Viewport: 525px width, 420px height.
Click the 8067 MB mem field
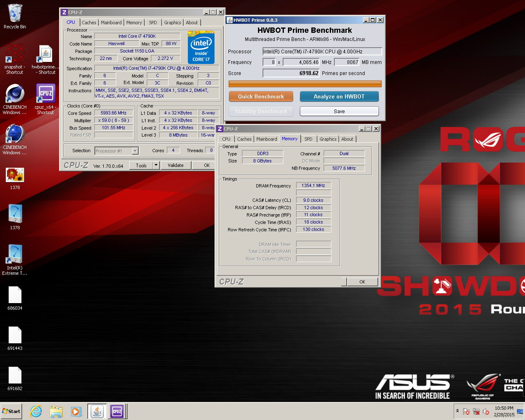point(347,62)
